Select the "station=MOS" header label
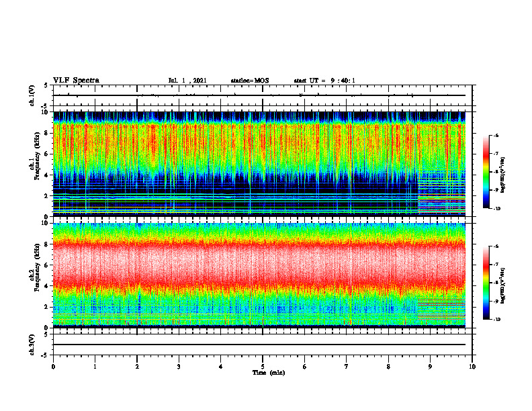Screen dimensions: 532x411 click(x=250, y=81)
